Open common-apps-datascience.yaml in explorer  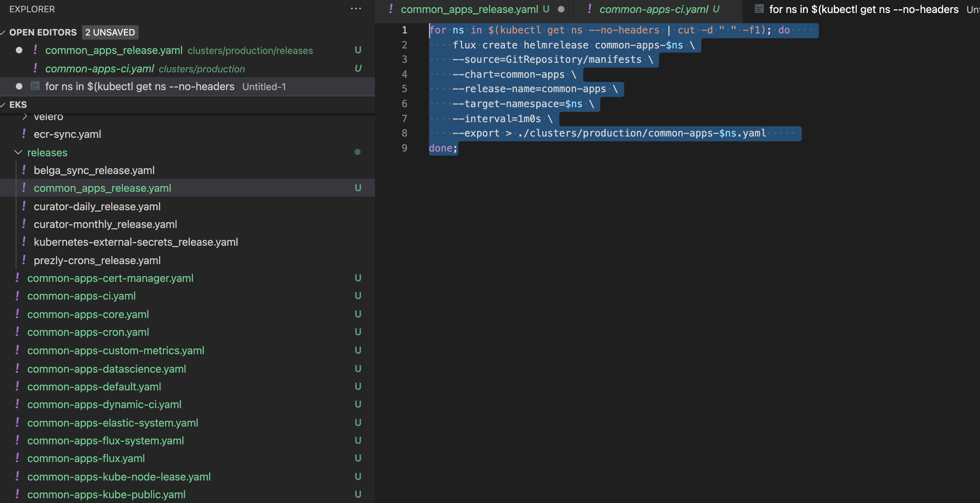pos(107,369)
